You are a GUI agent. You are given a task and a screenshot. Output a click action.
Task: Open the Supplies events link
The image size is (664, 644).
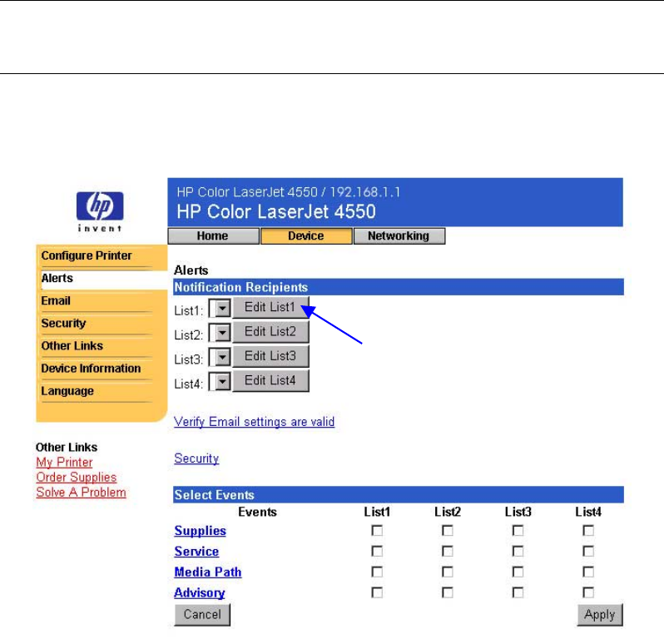(x=200, y=531)
